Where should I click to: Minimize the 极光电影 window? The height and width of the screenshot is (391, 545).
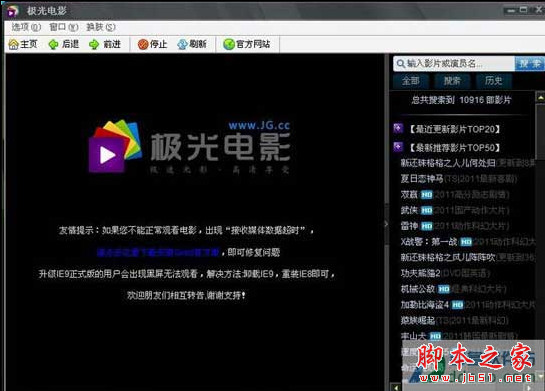click(511, 10)
